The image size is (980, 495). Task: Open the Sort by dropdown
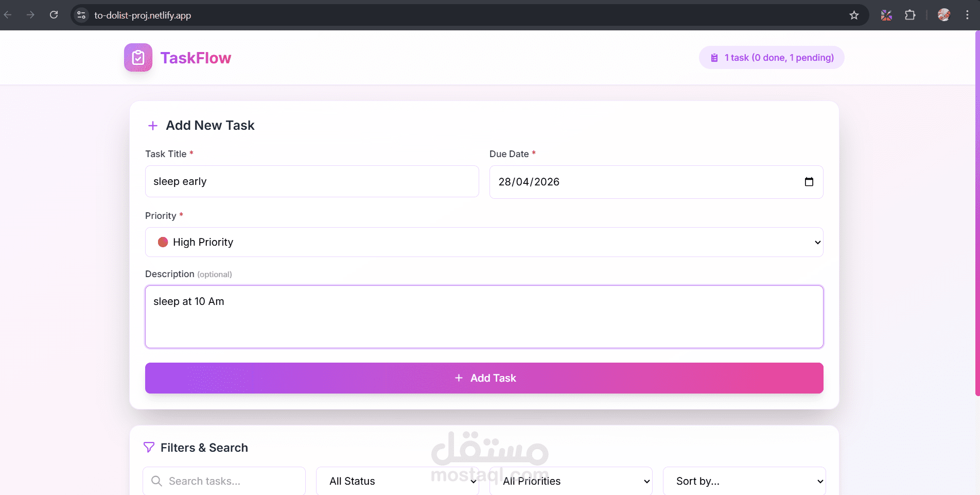pyautogui.click(x=744, y=481)
